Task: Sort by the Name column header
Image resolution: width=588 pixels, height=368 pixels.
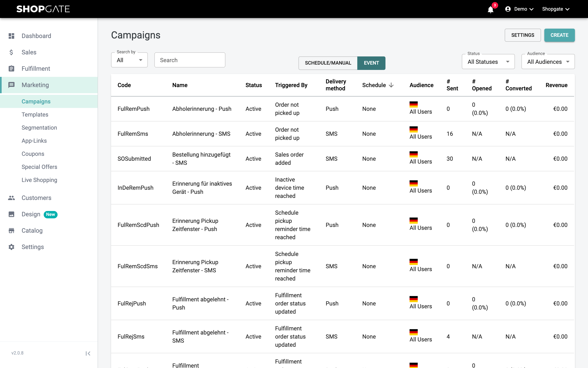Action: tap(180, 85)
